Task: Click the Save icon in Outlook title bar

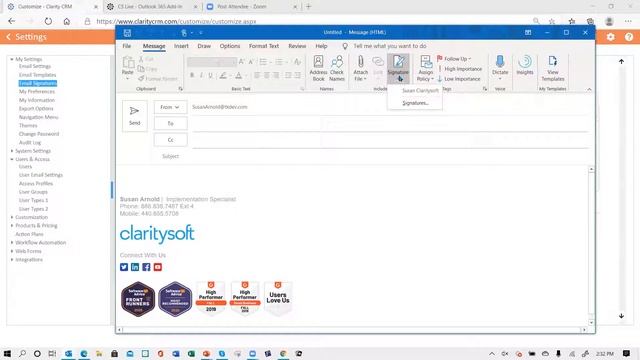Action: point(127,33)
